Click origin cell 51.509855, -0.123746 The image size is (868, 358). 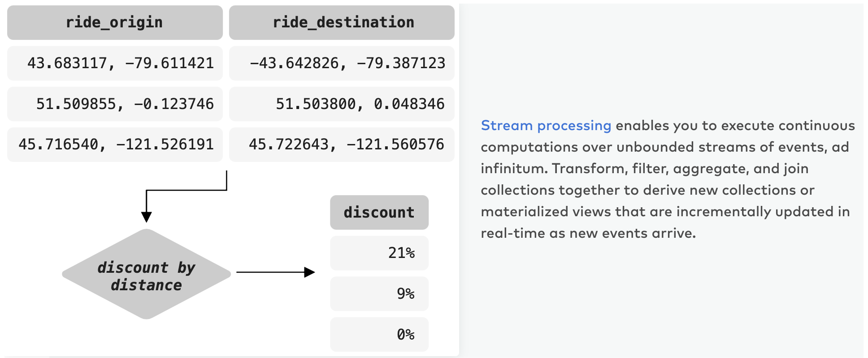(115, 104)
